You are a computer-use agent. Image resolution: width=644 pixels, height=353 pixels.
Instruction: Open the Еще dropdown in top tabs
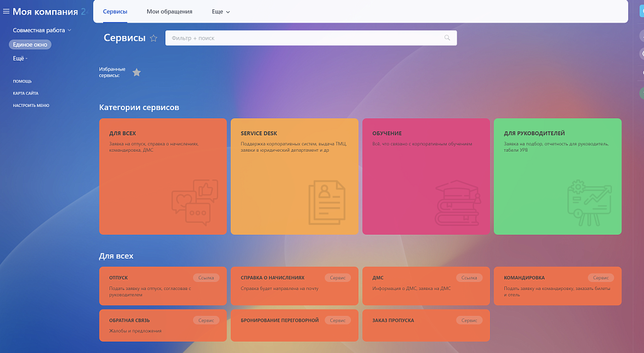tap(221, 11)
